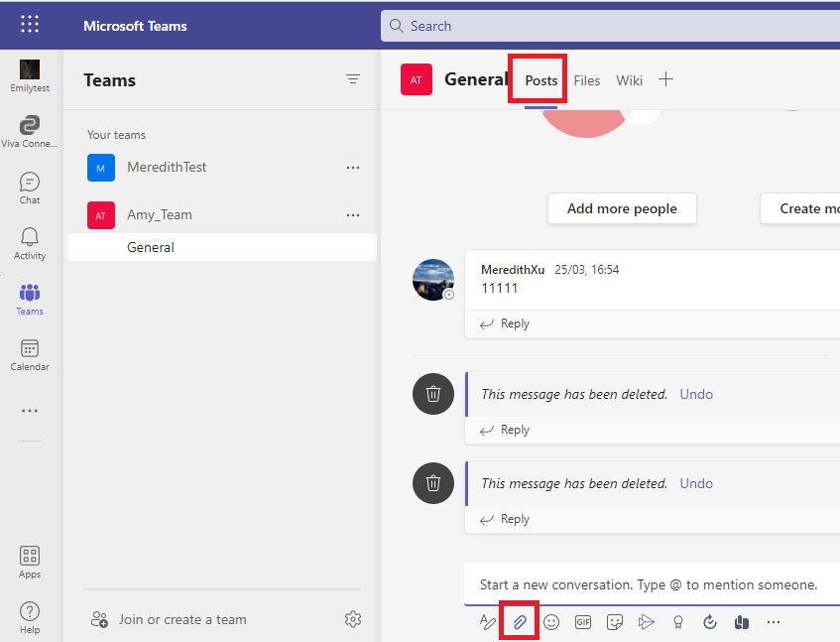Add a new tab with plus

coord(665,79)
